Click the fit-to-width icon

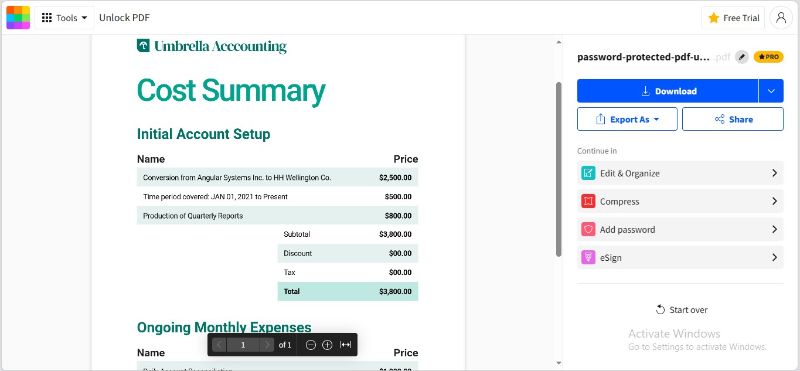click(x=345, y=344)
